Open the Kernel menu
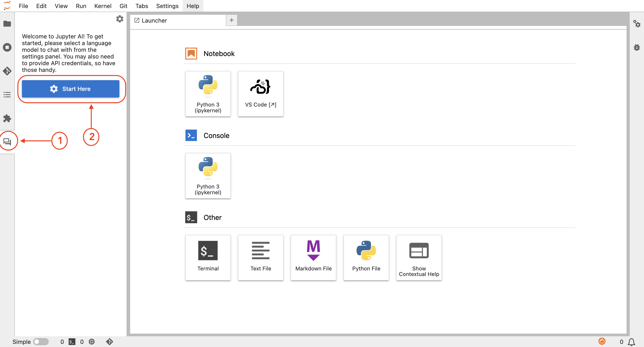The width and height of the screenshot is (644, 347). coord(103,6)
